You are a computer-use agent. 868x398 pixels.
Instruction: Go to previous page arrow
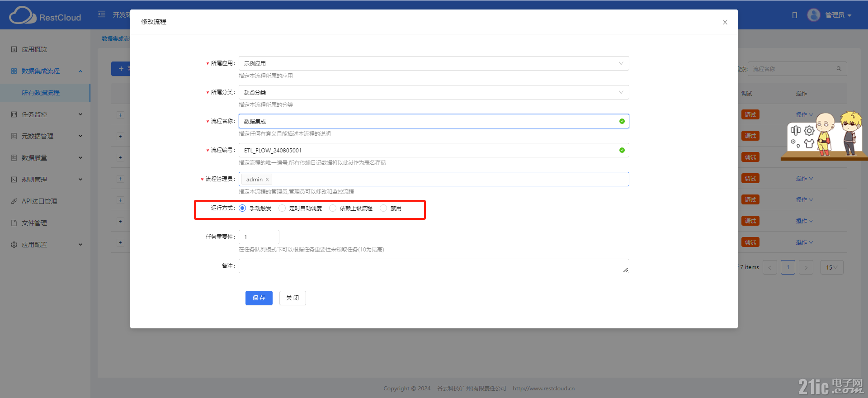point(770,267)
